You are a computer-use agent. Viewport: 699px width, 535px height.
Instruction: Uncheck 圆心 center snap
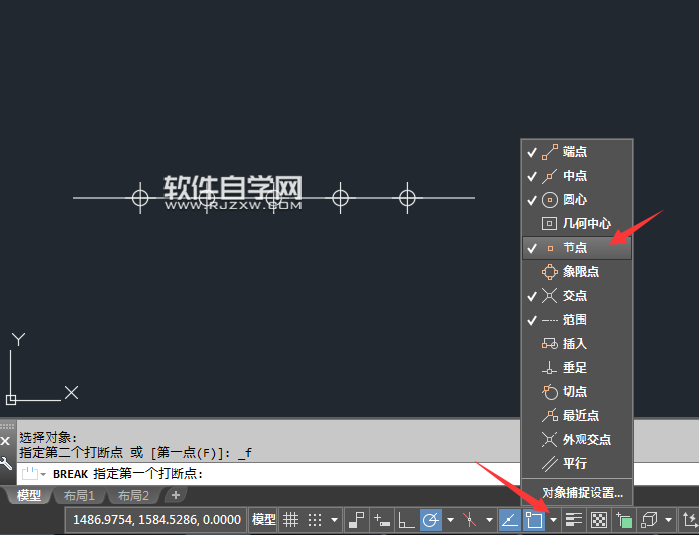pos(577,200)
